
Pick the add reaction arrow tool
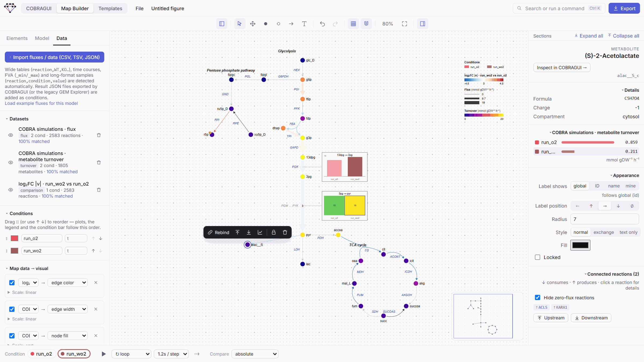point(291,24)
